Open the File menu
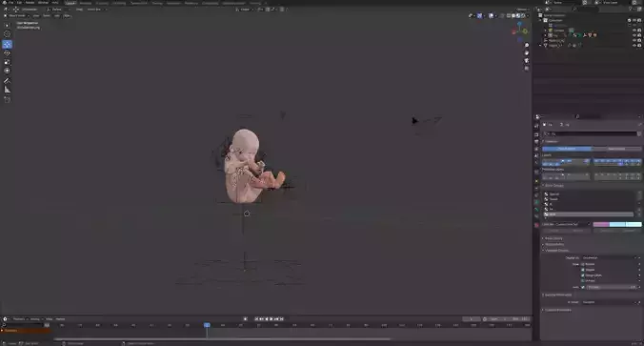The image size is (644, 346). pyautogui.click(x=11, y=3)
